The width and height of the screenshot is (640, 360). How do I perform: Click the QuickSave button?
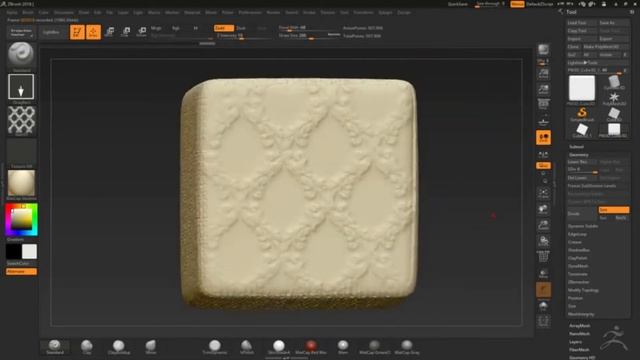(458, 4)
